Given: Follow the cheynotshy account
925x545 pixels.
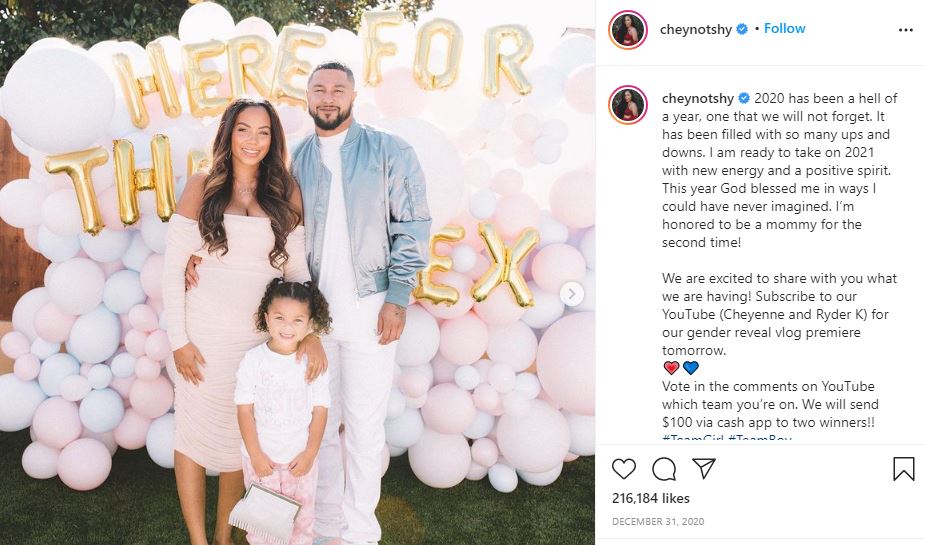Looking at the screenshot, I should click(784, 28).
